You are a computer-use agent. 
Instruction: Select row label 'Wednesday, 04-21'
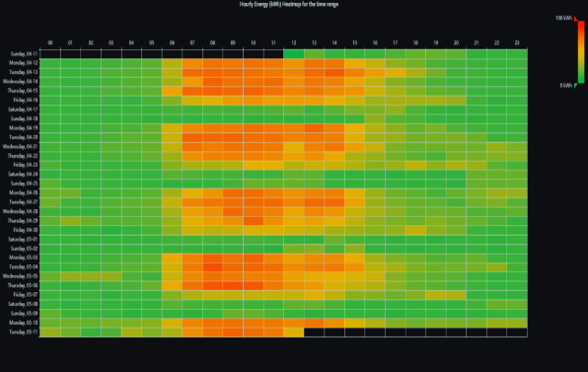(x=21, y=147)
